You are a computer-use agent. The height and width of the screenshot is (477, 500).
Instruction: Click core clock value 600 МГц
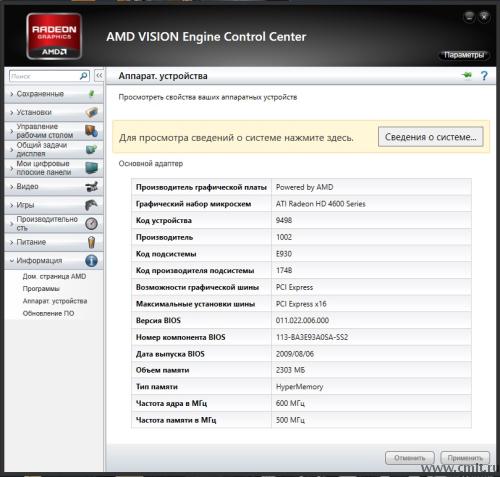click(x=290, y=403)
